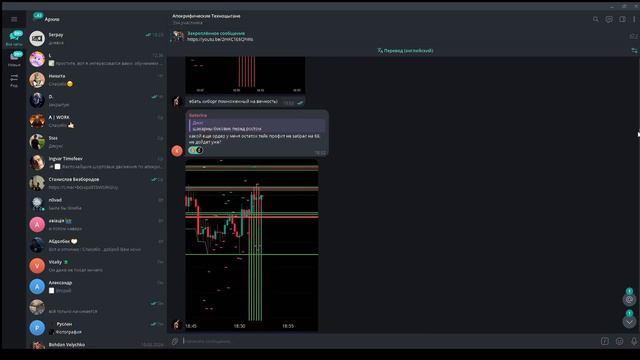
Task: Open the chat with Ingvar Timofeev
Action: tap(97, 162)
